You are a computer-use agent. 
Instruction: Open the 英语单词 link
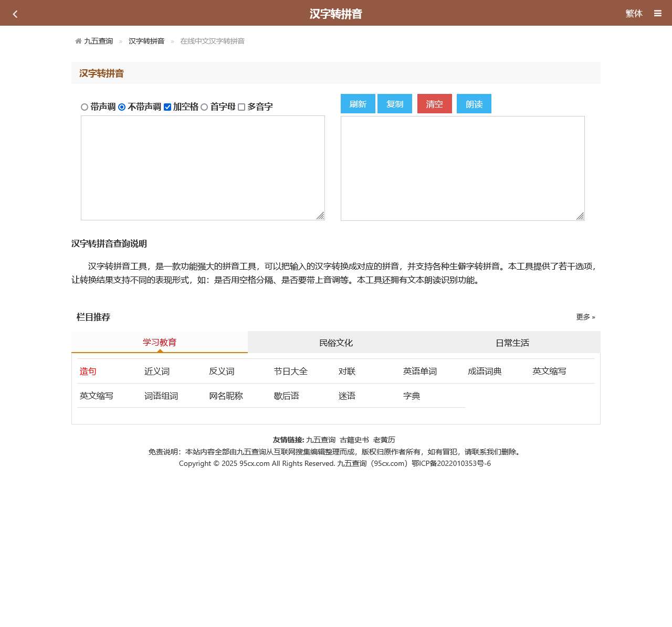coord(420,371)
